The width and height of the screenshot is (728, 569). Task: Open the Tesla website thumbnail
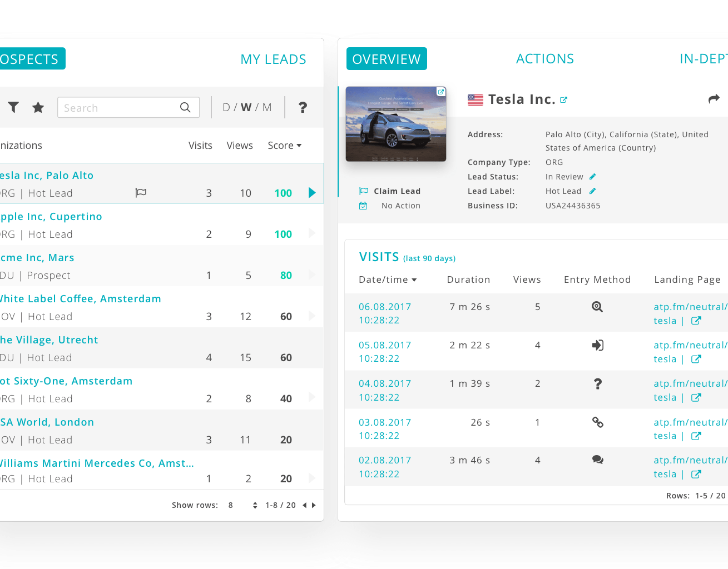point(396,124)
